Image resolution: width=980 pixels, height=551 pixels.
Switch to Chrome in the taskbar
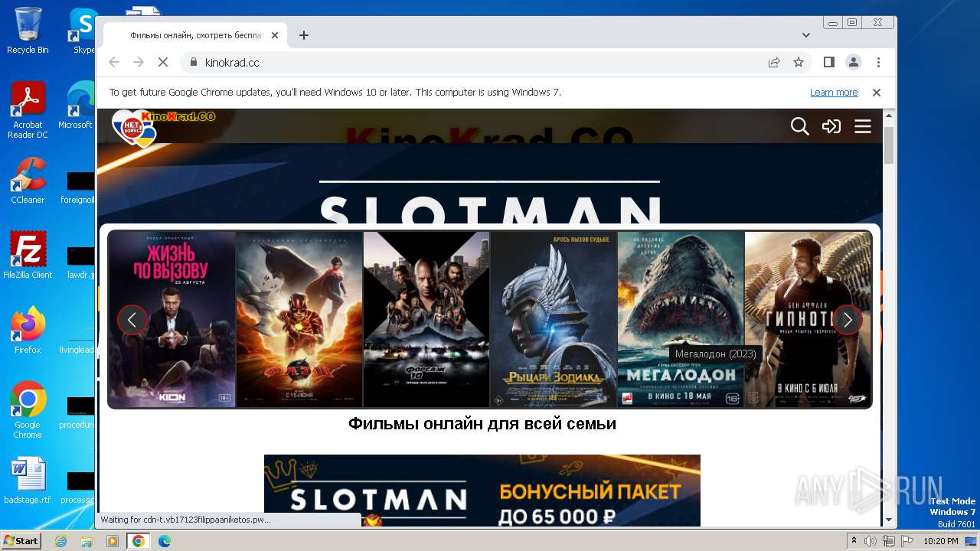[139, 541]
